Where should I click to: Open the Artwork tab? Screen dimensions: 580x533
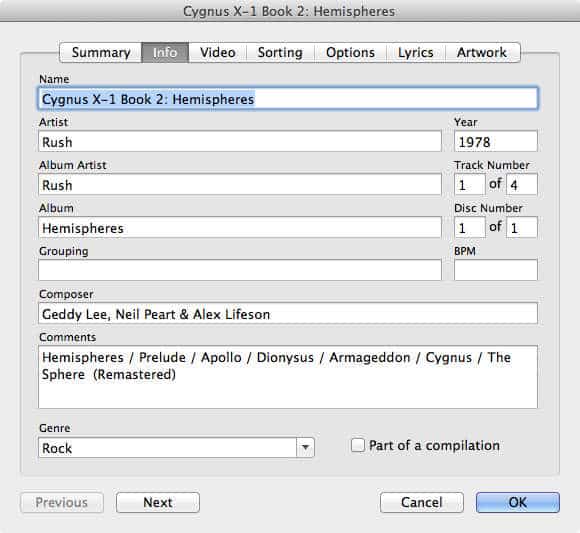(x=482, y=53)
